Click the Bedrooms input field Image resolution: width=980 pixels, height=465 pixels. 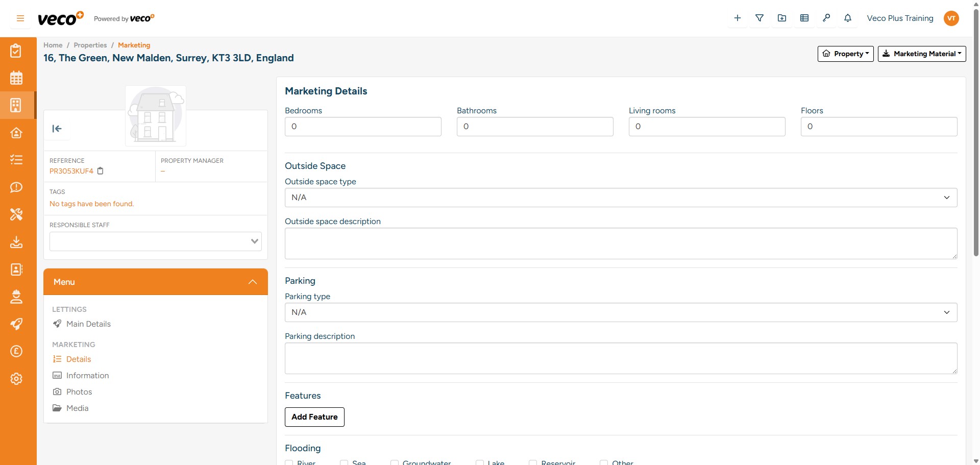click(x=363, y=127)
